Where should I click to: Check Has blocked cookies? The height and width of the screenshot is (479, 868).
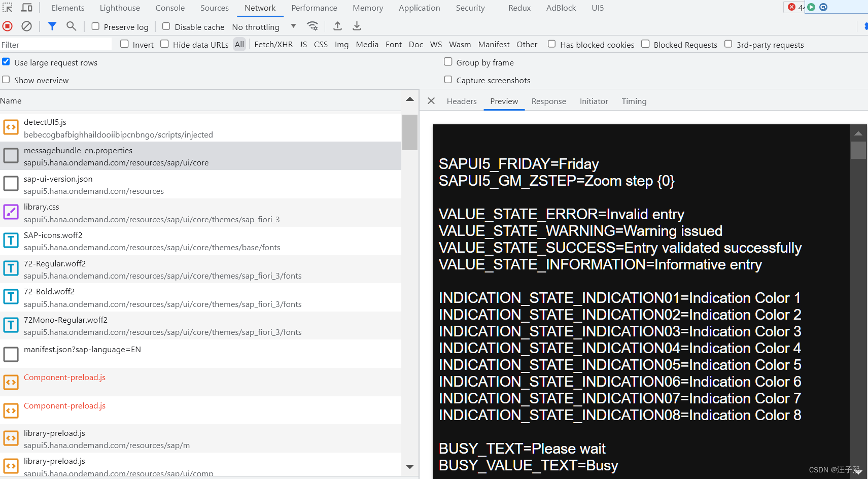pos(551,44)
